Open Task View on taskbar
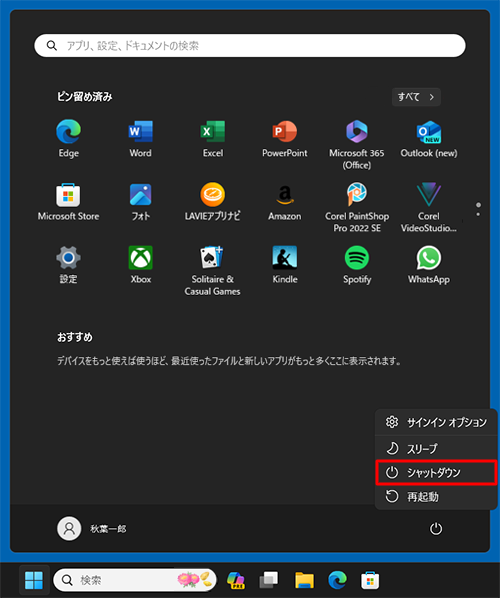 coord(269,580)
